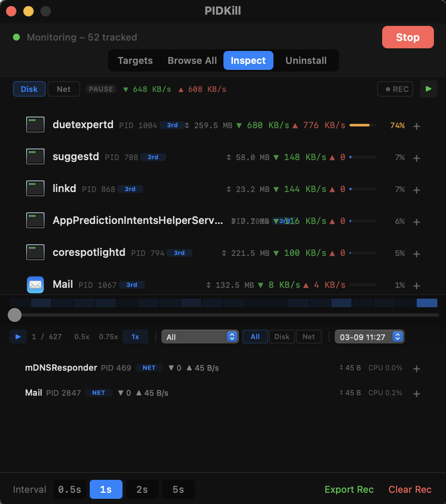Switch to the Targets tab

coord(135,60)
